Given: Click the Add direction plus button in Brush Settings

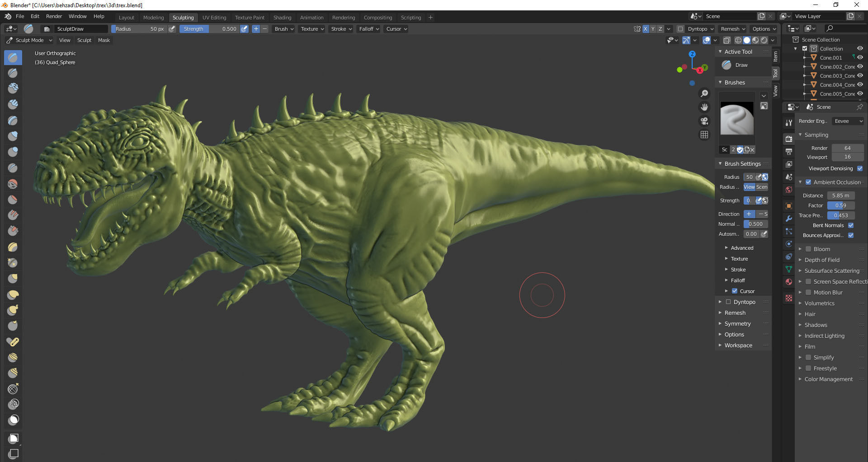Looking at the screenshot, I should [x=749, y=214].
